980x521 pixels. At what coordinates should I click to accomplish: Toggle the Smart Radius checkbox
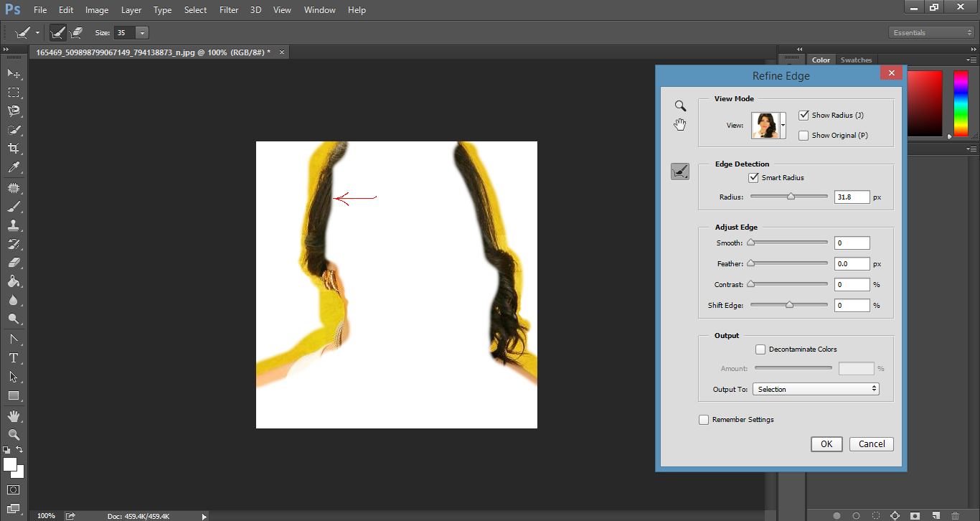pos(753,177)
